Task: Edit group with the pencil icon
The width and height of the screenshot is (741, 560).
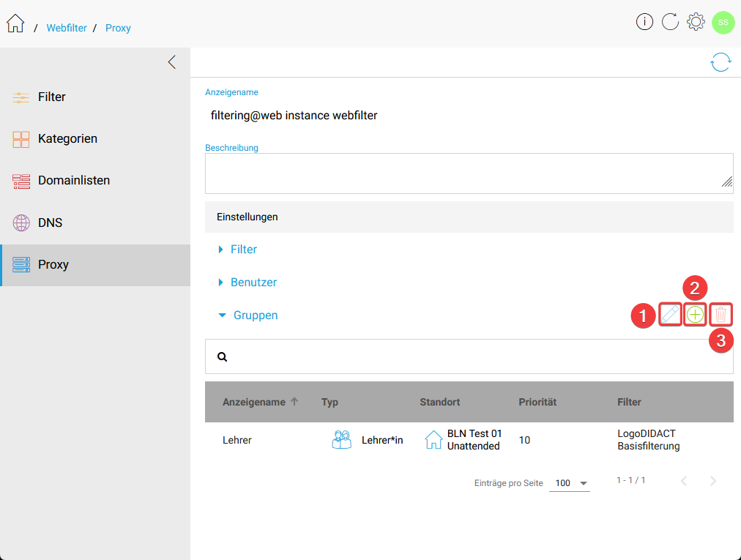Action: coord(670,314)
